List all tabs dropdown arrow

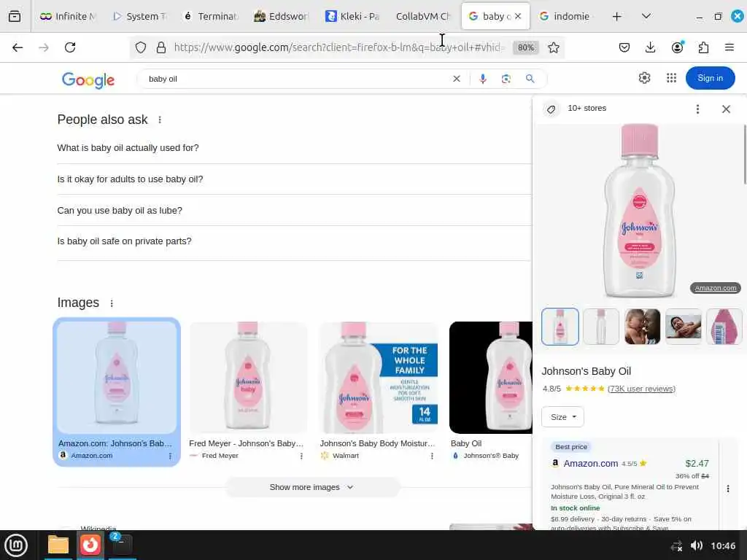646,16
